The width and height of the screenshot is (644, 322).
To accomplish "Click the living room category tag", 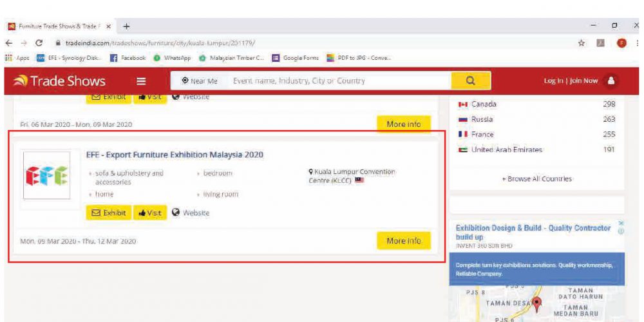I will [220, 194].
